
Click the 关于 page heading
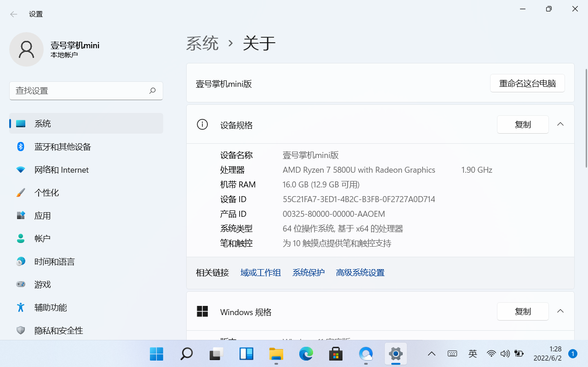[259, 43]
